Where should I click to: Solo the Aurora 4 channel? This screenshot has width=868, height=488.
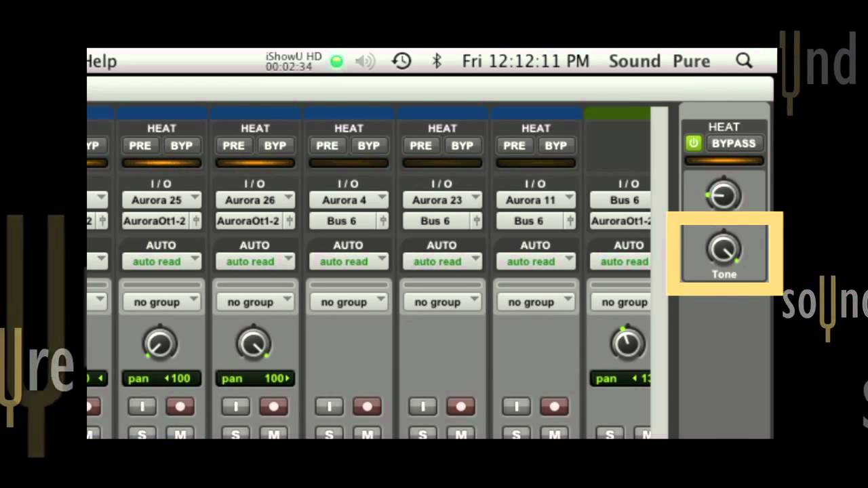(330, 434)
